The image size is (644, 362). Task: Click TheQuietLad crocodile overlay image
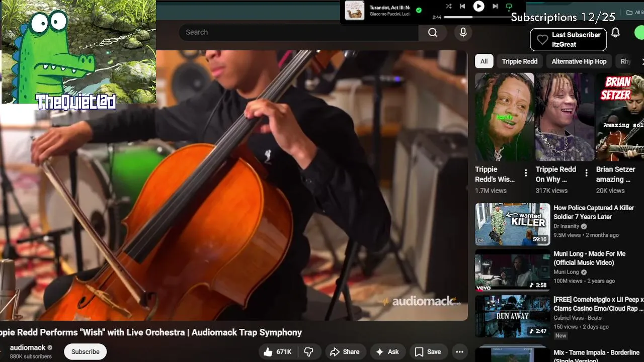tap(78, 52)
